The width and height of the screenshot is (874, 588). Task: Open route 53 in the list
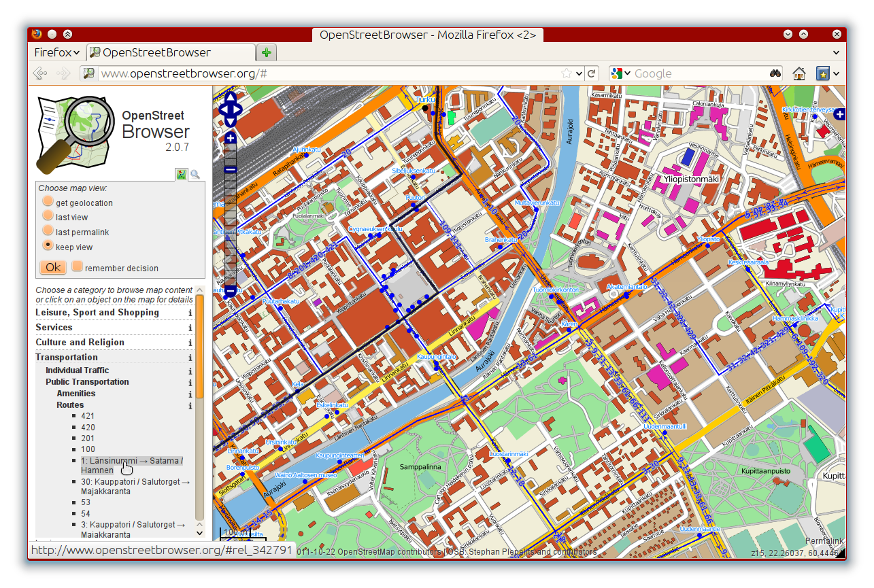click(x=86, y=502)
